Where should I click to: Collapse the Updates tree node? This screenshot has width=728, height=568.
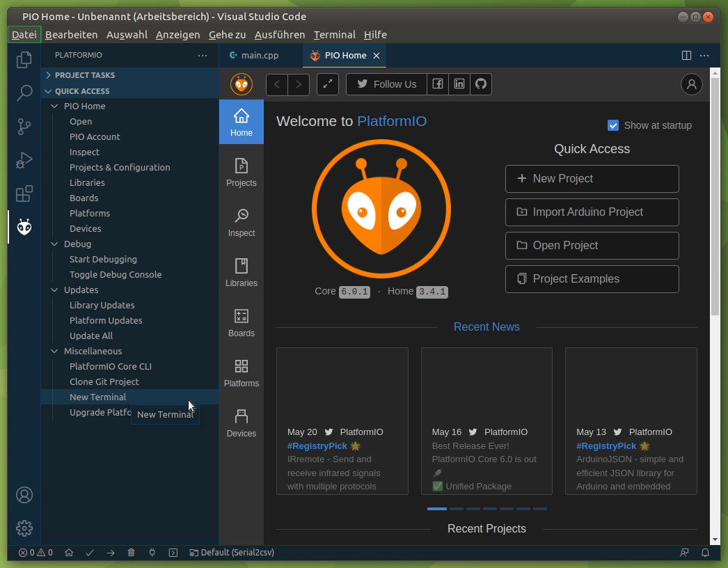click(x=54, y=290)
